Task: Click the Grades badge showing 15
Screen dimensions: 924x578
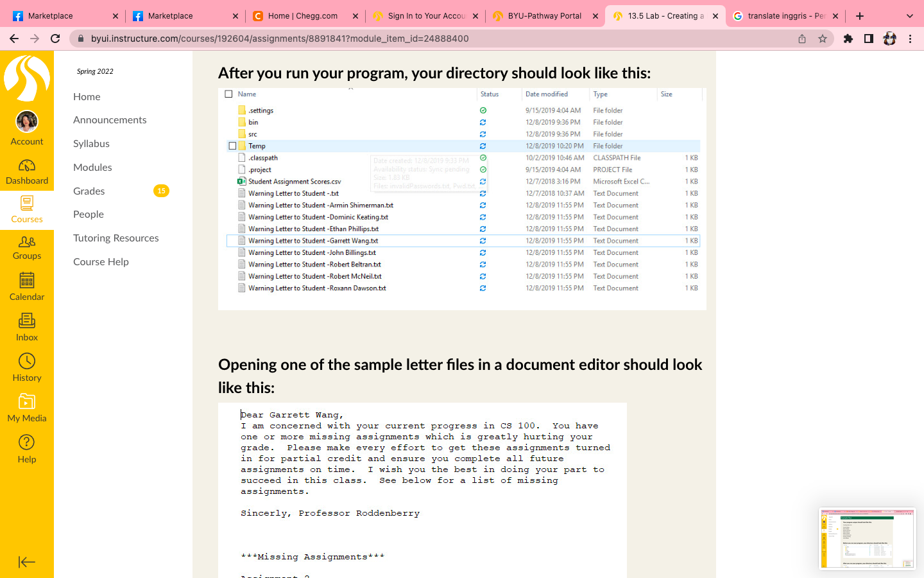Action: (161, 191)
